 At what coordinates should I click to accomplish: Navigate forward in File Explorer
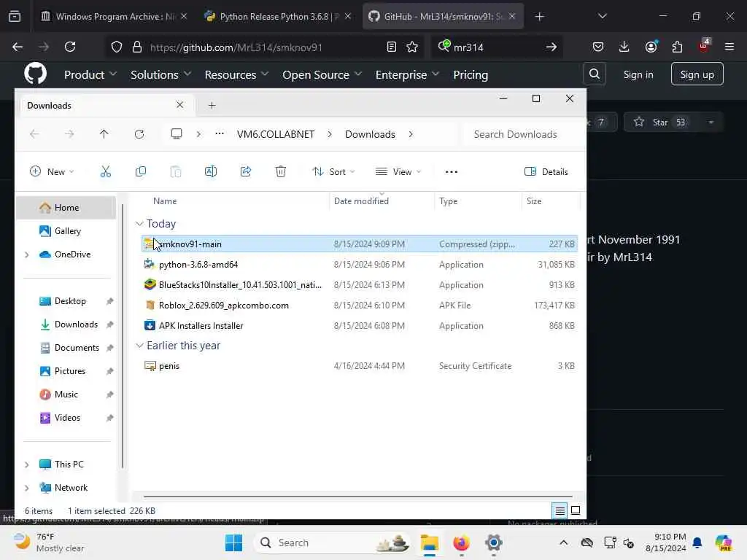69,134
